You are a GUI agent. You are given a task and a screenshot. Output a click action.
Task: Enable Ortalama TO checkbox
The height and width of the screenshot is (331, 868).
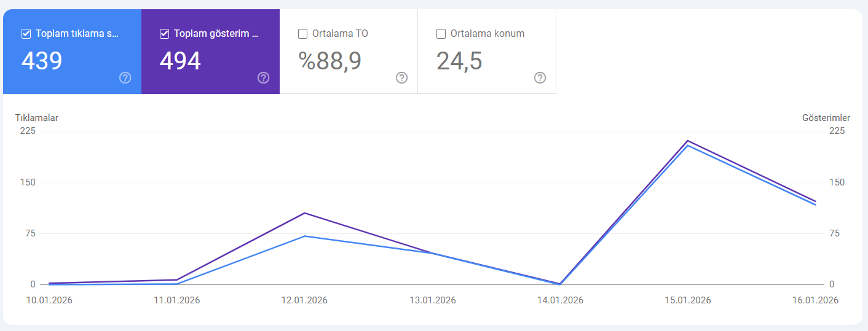tap(302, 34)
